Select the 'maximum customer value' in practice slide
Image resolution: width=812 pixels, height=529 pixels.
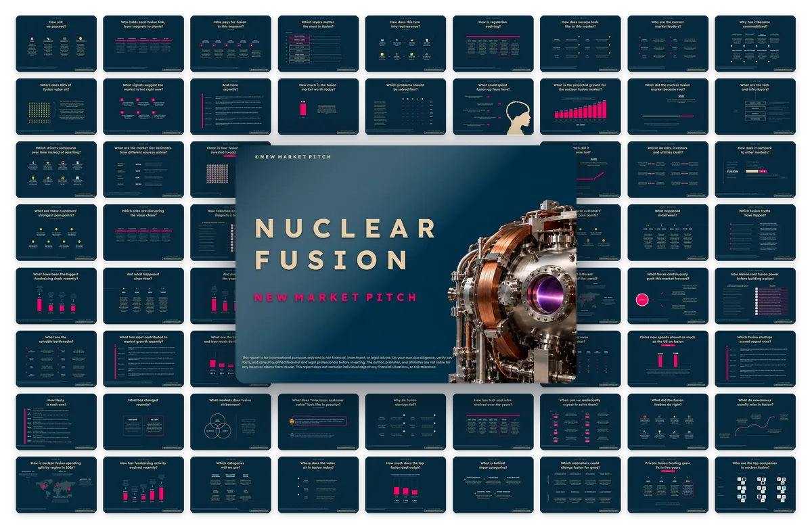318,422
